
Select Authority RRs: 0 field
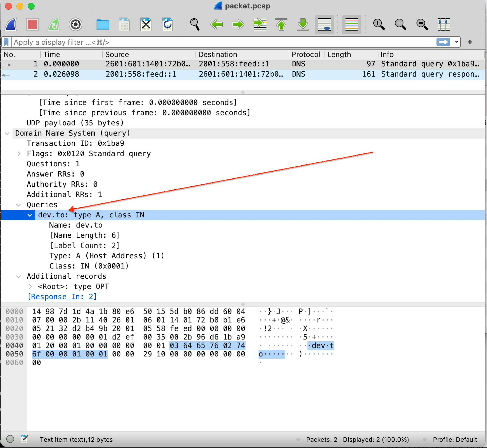62,184
